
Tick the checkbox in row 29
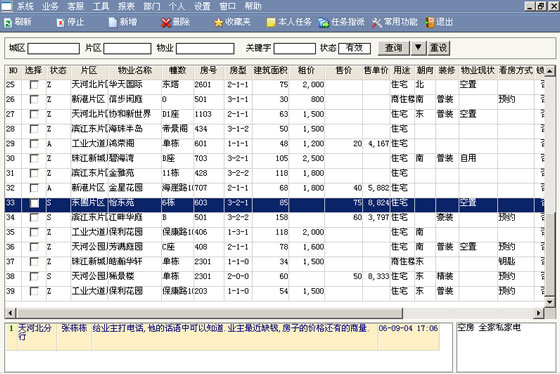point(34,144)
